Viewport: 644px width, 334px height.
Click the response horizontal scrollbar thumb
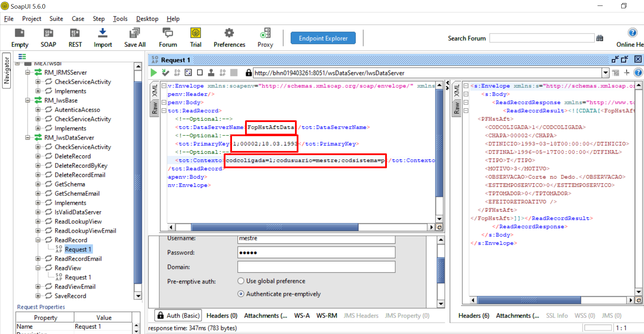(529, 300)
